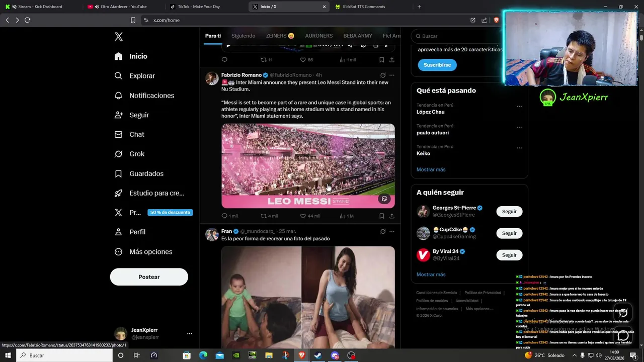Click Grok icon on Fran's post
The height and width of the screenshot is (362, 644).
click(383, 231)
